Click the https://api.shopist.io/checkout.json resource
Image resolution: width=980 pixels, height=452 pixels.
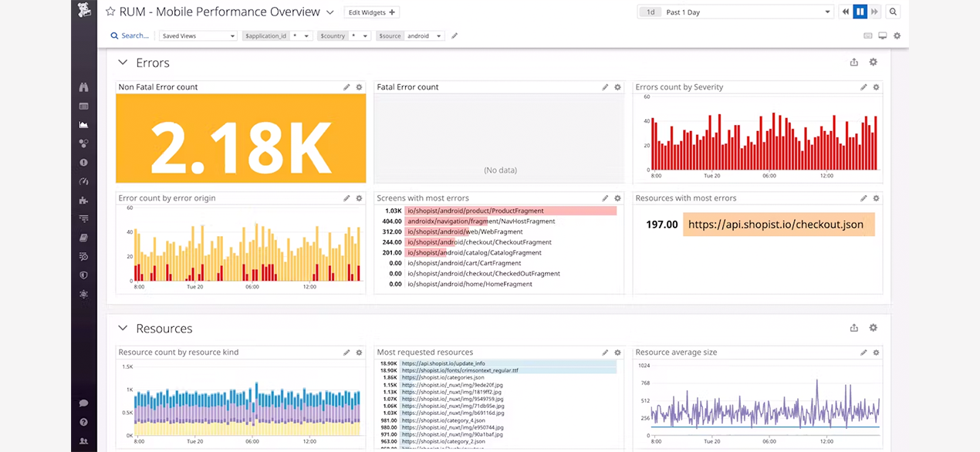[779, 224]
